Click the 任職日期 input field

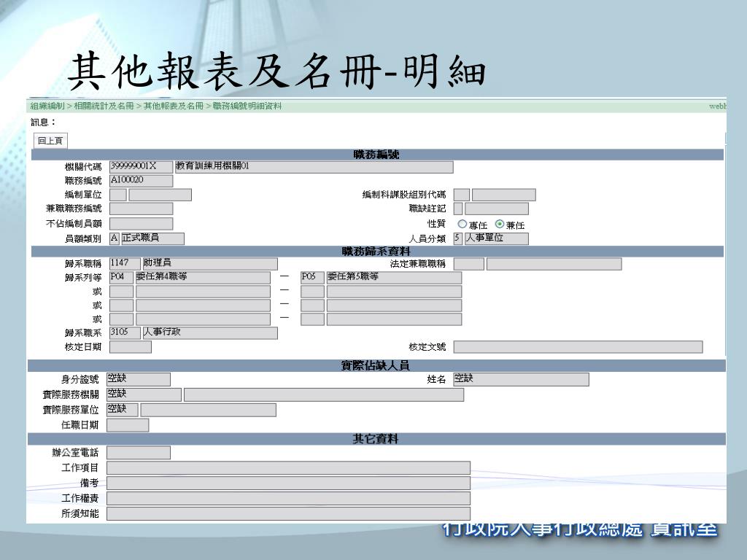[x=128, y=425]
